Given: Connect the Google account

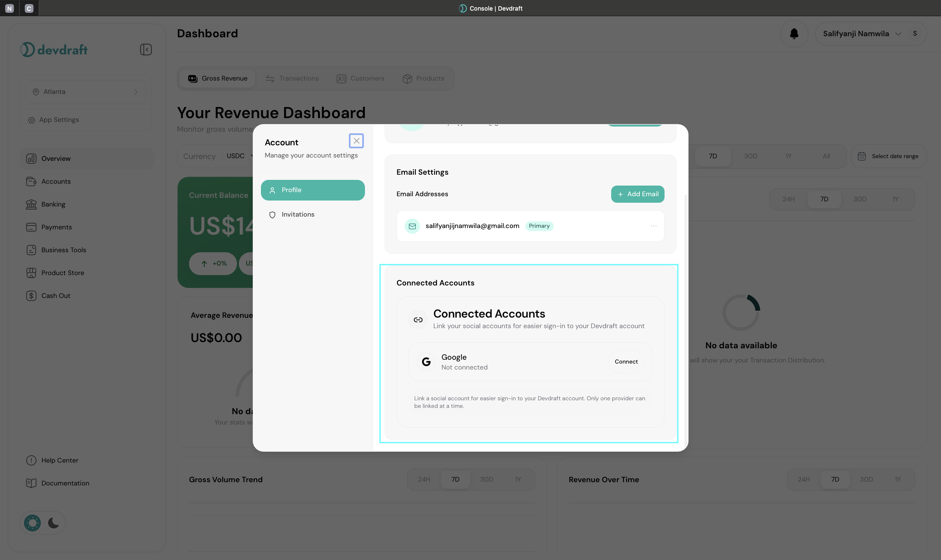Looking at the screenshot, I should pyautogui.click(x=626, y=362).
